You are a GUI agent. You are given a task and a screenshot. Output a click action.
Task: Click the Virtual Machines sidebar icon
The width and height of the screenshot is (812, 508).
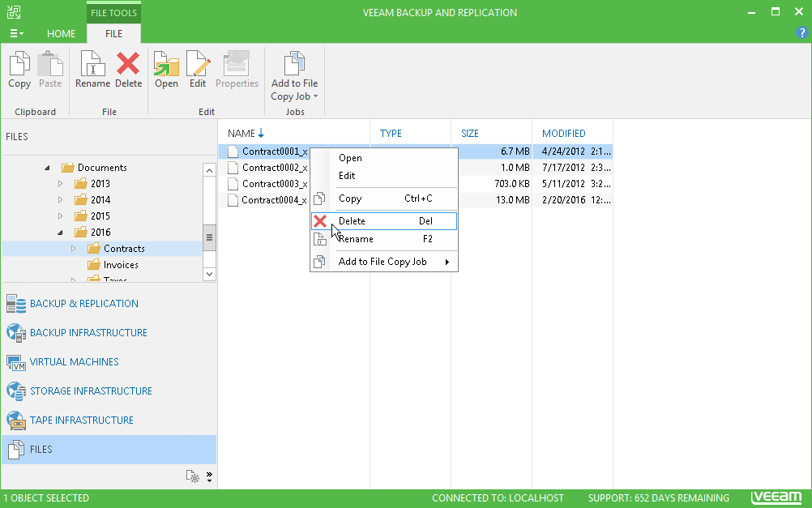click(16, 362)
